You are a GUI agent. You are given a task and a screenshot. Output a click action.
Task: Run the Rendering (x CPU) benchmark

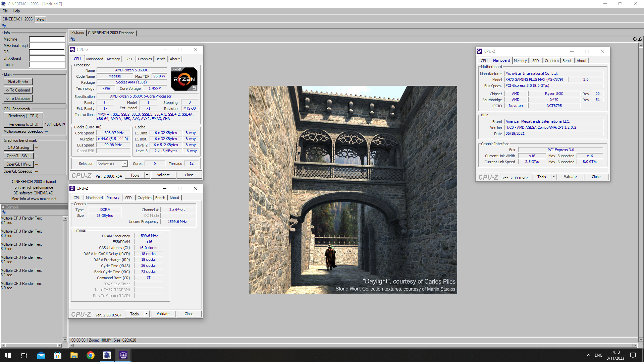(x=23, y=124)
